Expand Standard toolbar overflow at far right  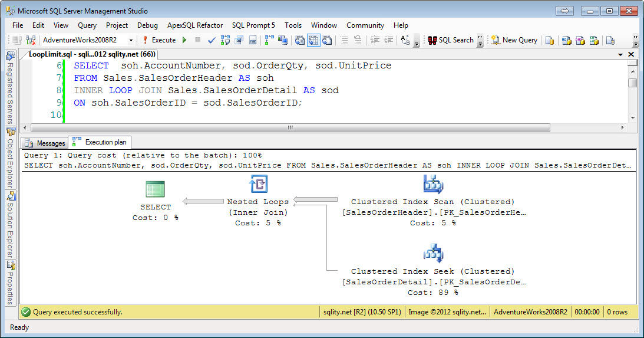tap(636, 40)
